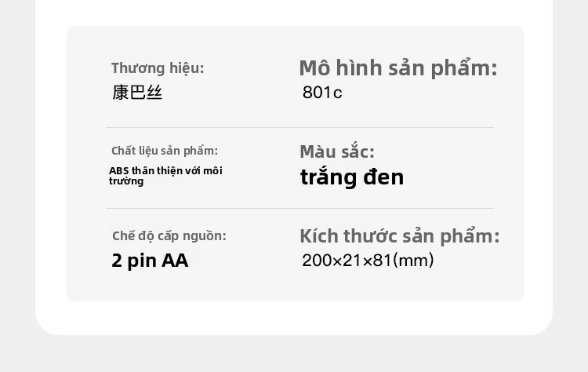Select the power value "2 pin AA"

[x=150, y=261]
